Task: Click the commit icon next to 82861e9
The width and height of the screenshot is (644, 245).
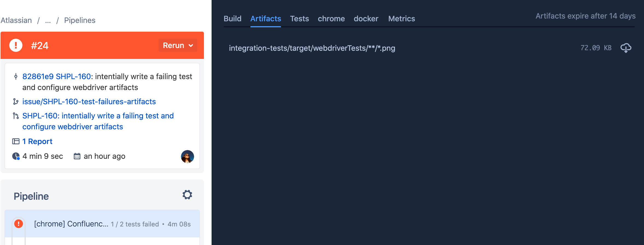Action: point(16,76)
